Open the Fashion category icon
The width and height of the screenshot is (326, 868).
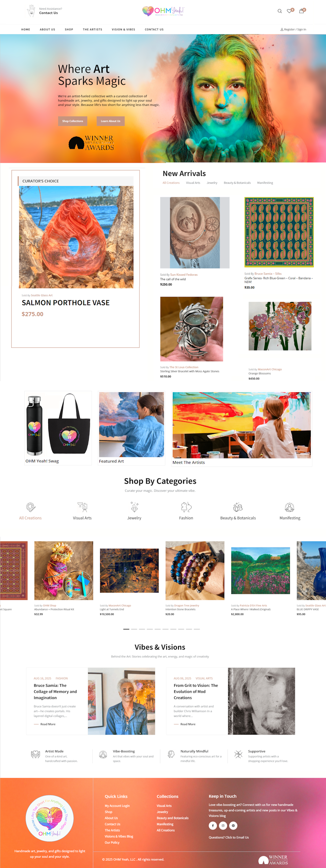pos(186,507)
